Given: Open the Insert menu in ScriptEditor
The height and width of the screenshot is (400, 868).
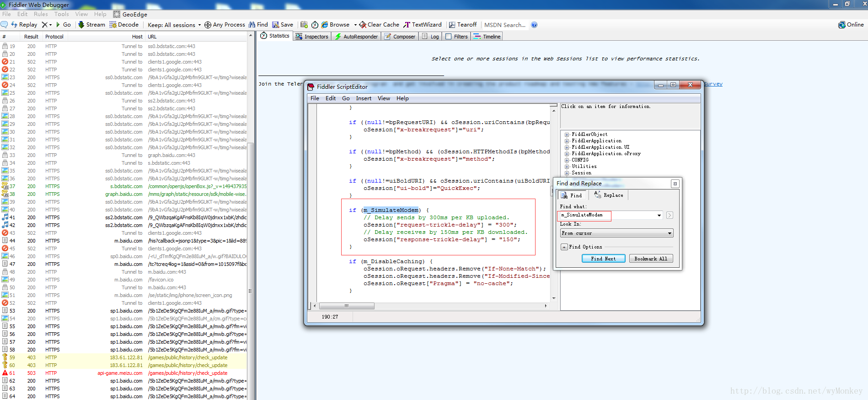Looking at the screenshot, I should [x=364, y=98].
